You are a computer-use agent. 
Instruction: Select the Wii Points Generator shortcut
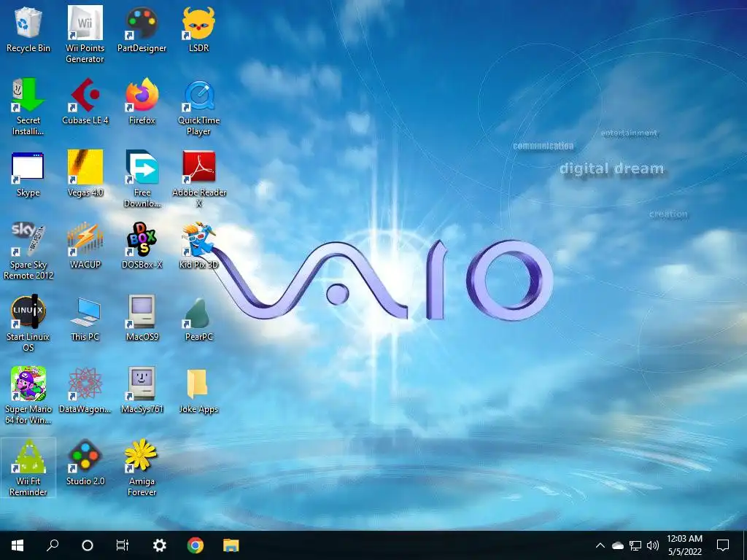[x=85, y=23]
